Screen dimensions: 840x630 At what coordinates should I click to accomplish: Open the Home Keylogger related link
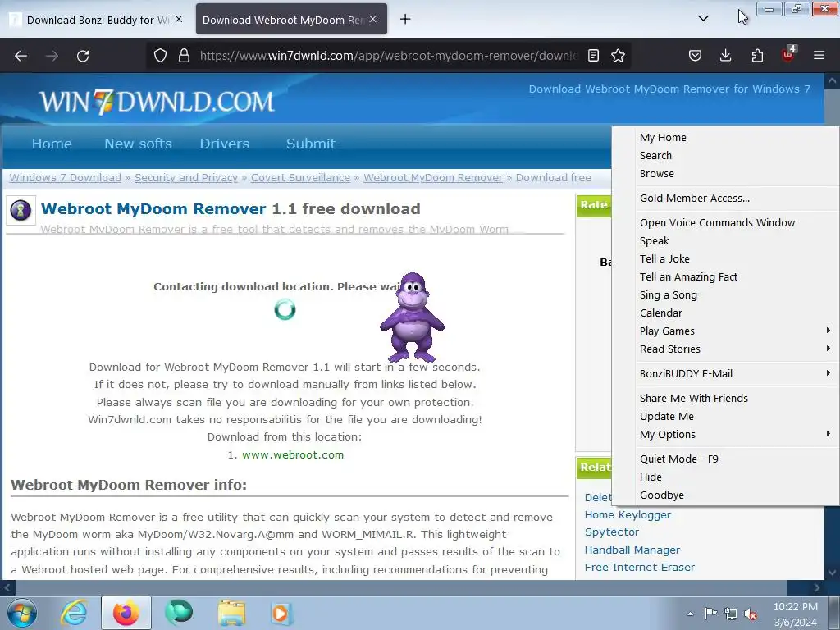coord(628,515)
